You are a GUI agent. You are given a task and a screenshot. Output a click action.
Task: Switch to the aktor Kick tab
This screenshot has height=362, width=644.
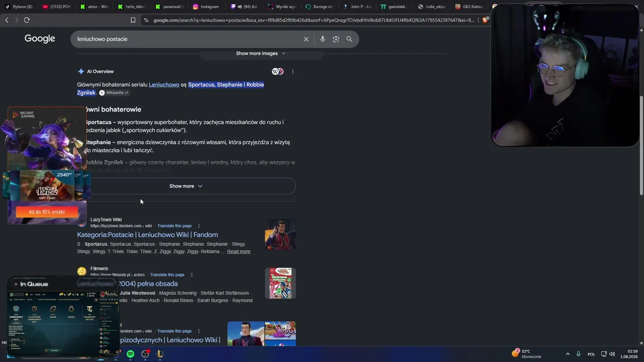[94, 7]
